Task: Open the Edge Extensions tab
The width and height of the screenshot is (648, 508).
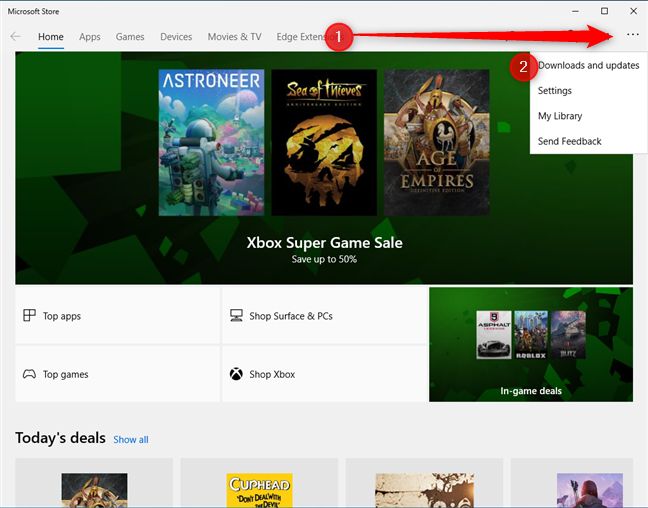Action: 310,37
